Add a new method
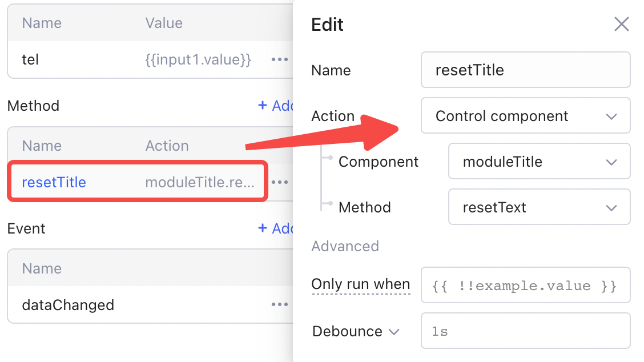Screen dimensions: 644x362 pos(276,106)
